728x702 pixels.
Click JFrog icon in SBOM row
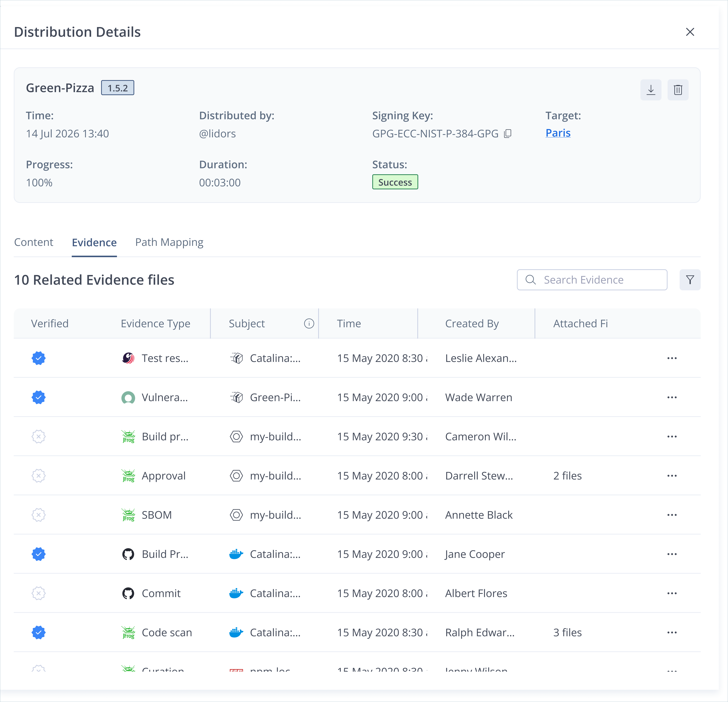click(128, 515)
